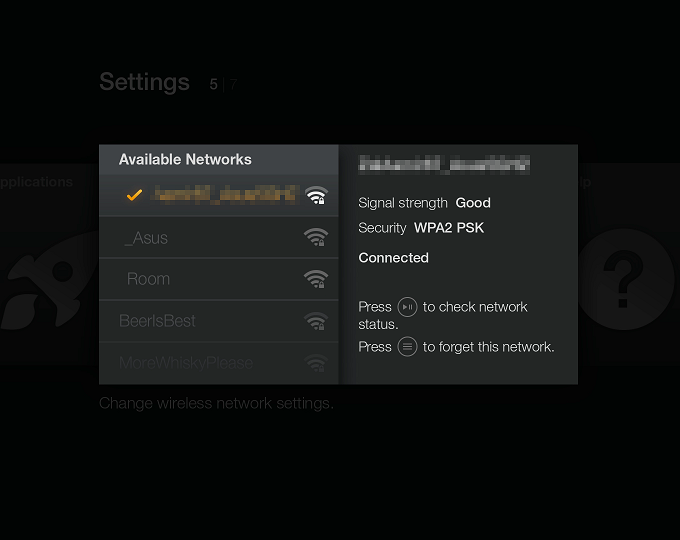The width and height of the screenshot is (680, 540).
Task: Click the blurred network name in details
Action: pyautogui.click(x=444, y=164)
